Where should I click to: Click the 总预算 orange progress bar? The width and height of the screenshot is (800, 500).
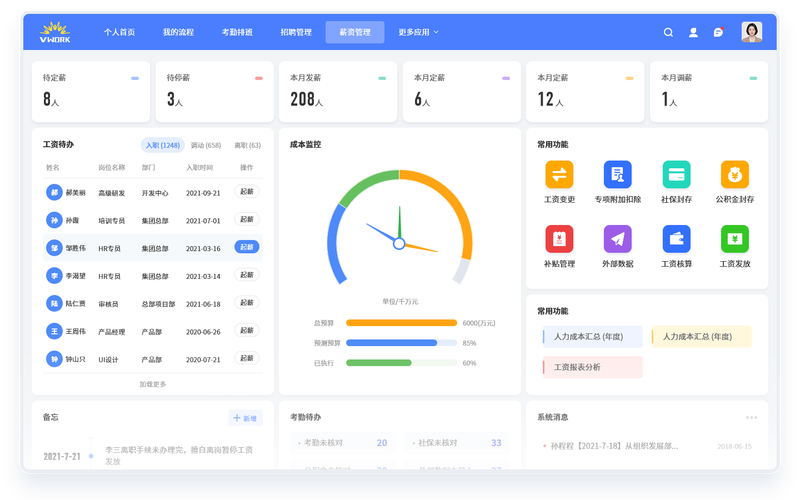(402, 323)
